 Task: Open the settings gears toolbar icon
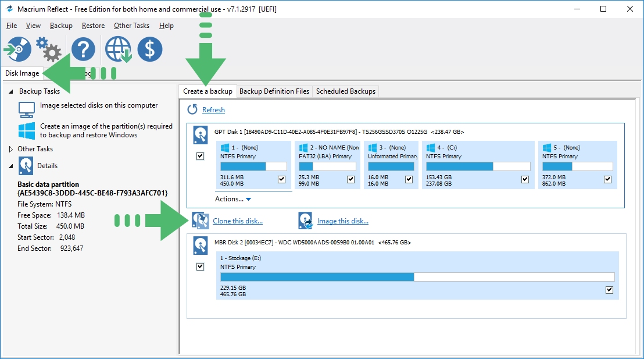[x=48, y=49]
